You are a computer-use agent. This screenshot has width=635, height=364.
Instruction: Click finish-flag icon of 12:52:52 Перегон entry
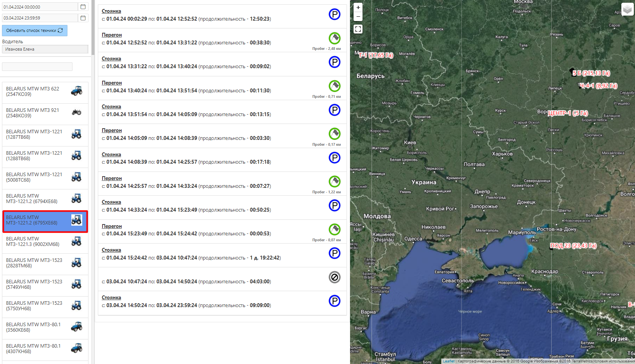pyautogui.click(x=334, y=38)
